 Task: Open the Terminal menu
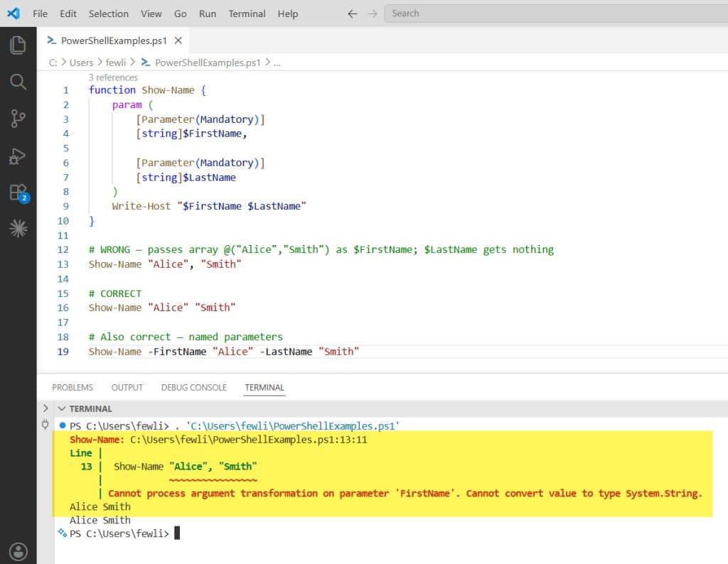click(x=247, y=14)
